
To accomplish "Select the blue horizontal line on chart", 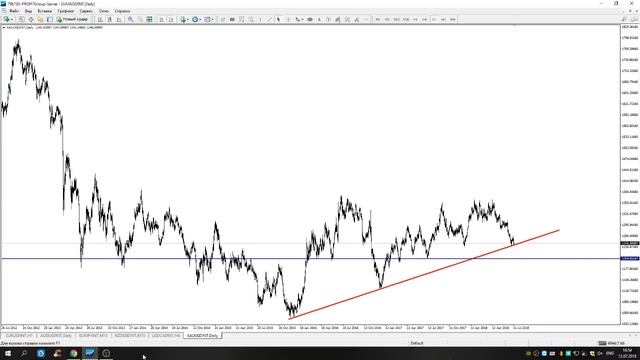I will point(310,258).
